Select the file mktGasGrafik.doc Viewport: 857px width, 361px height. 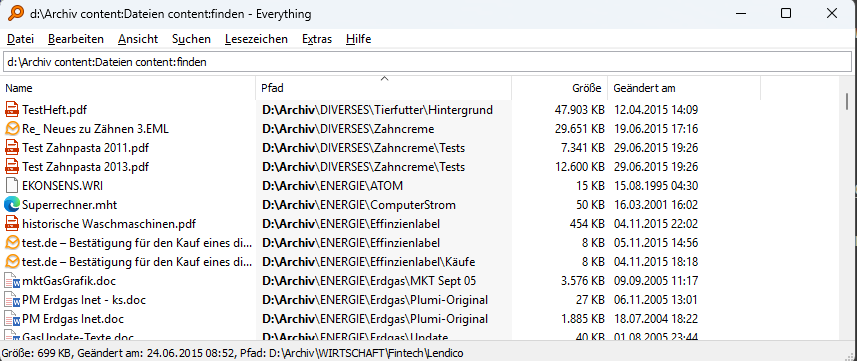tap(69, 281)
